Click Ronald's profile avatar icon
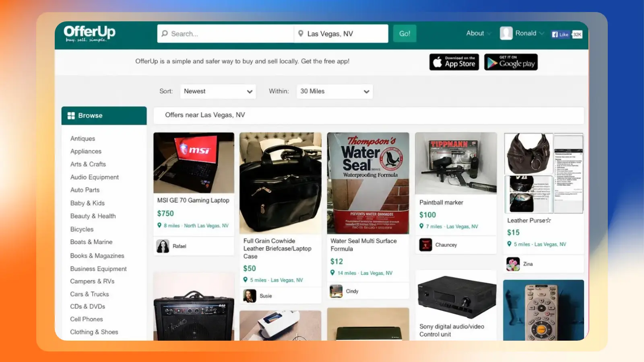644x362 pixels. (506, 33)
